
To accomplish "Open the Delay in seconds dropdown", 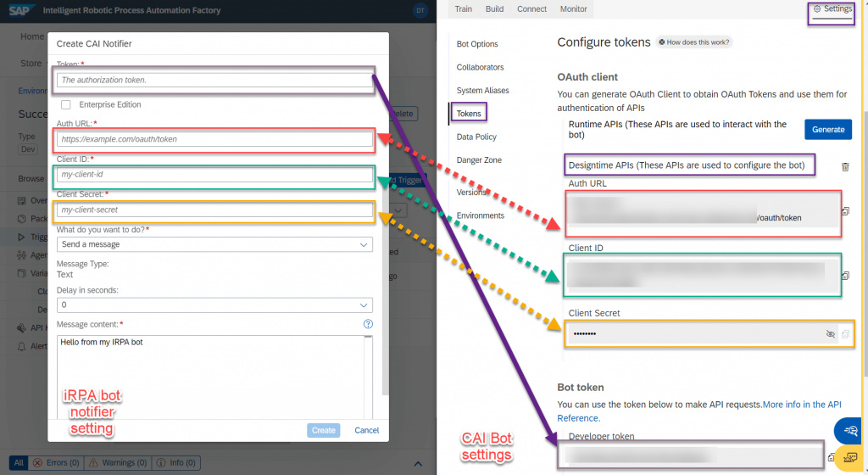I will pyautogui.click(x=214, y=305).
